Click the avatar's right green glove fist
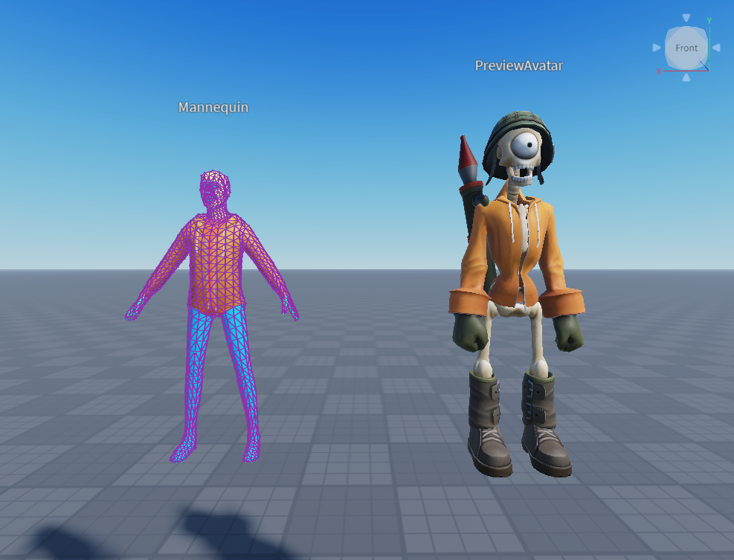734x560 pixels. [x=470, y=332]
